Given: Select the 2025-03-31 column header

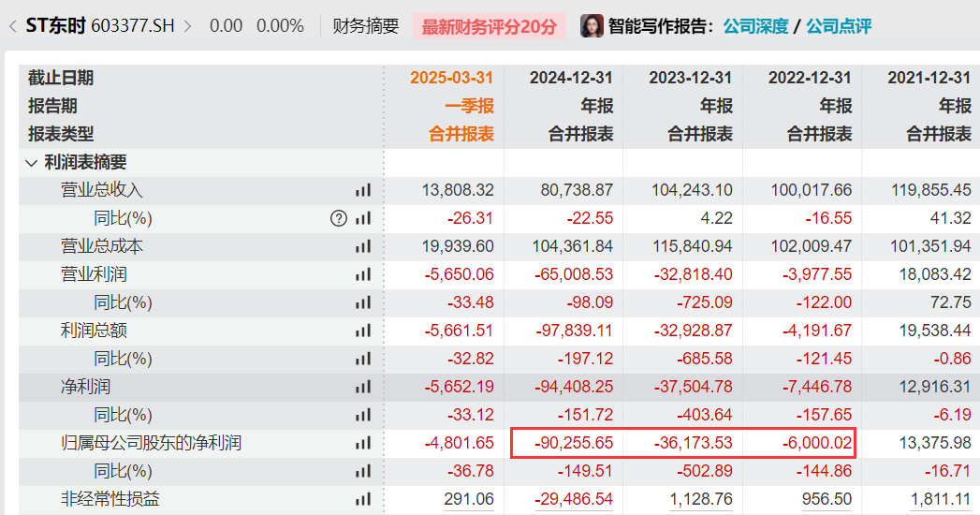Looking at the screenshot, I should point(451,78).
